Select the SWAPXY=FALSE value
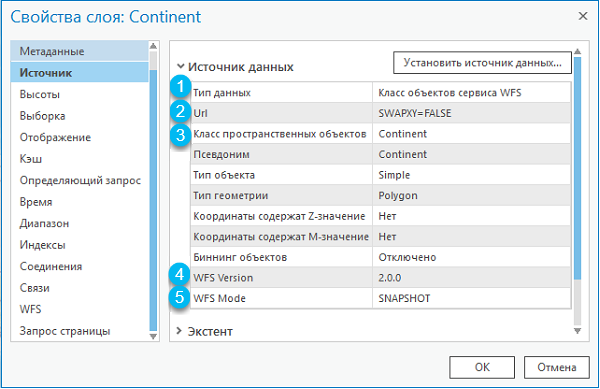600x389 pixels. [x=415, y=113]
